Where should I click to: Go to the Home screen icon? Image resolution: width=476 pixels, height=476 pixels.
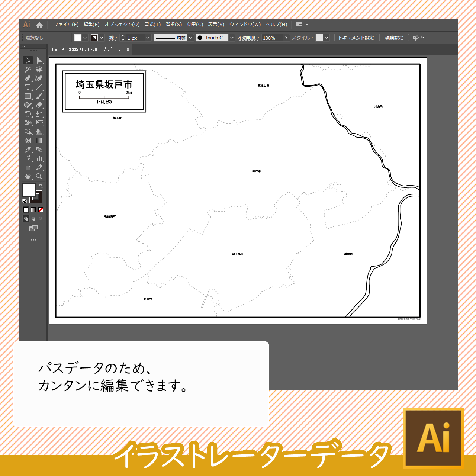click(39, 25)
